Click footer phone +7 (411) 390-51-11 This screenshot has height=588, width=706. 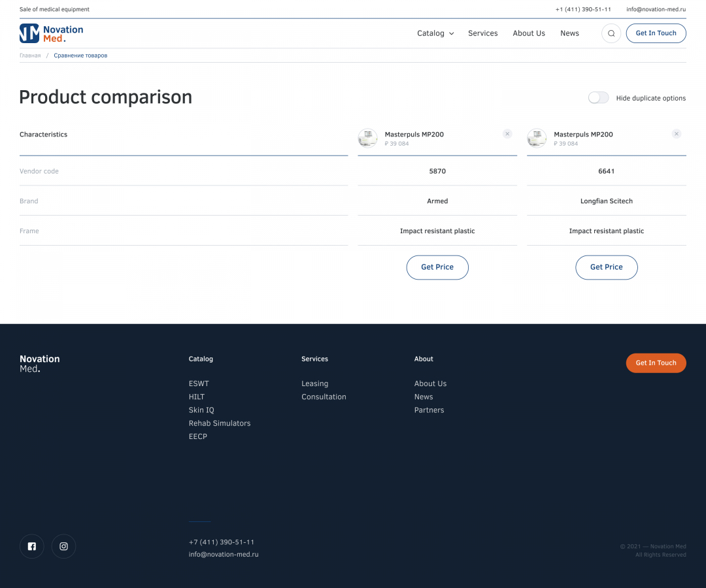[222, 542]
